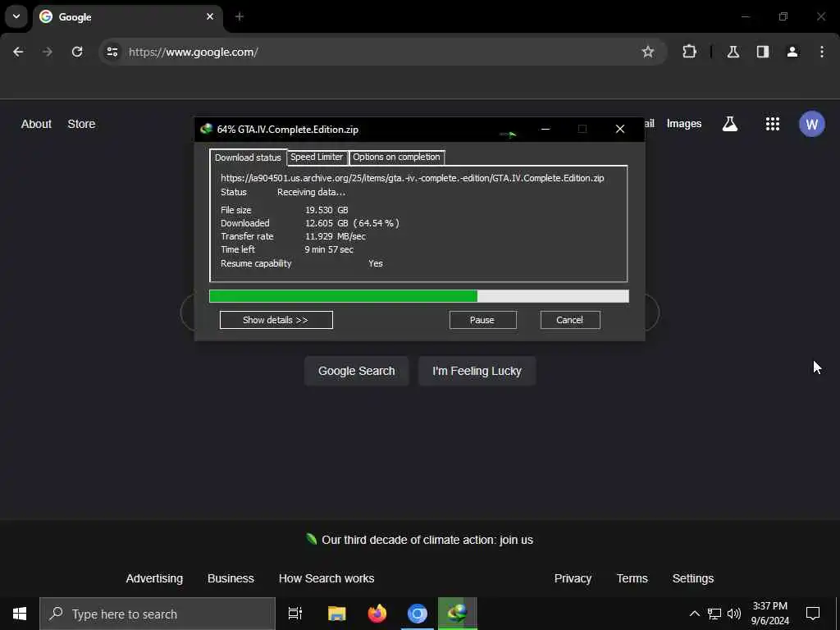840x630 pixels.
Task: Minimize the download dialog
Action: tap(546, 129)
